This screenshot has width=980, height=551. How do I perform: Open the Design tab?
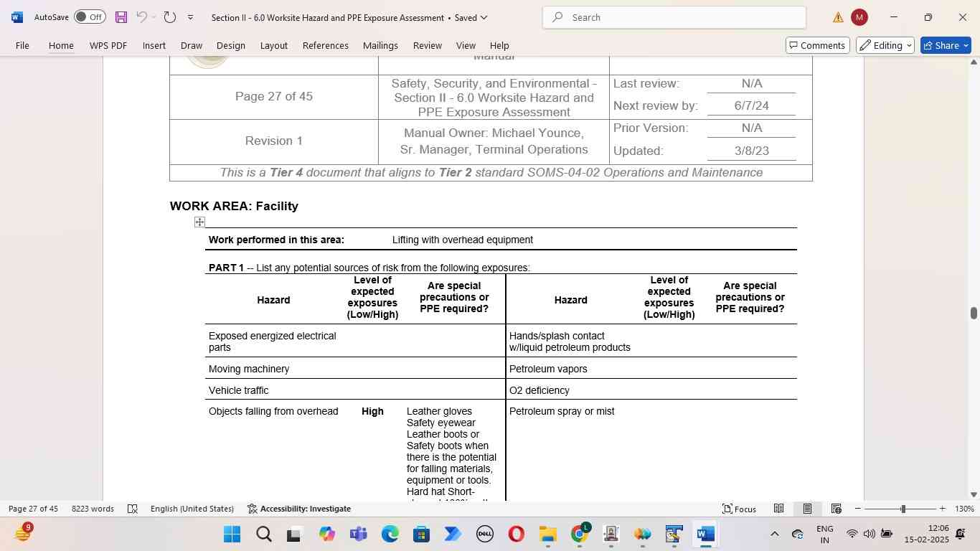(231, 45)
